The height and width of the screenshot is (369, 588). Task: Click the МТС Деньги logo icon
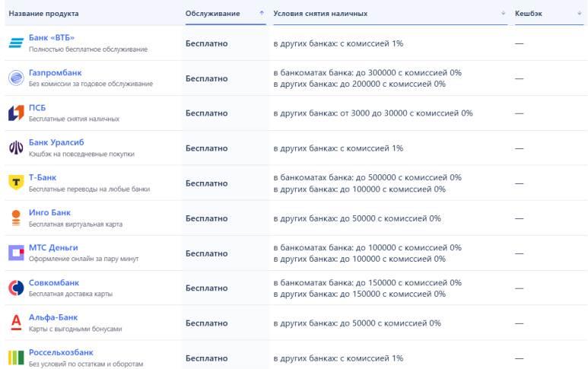16,253
